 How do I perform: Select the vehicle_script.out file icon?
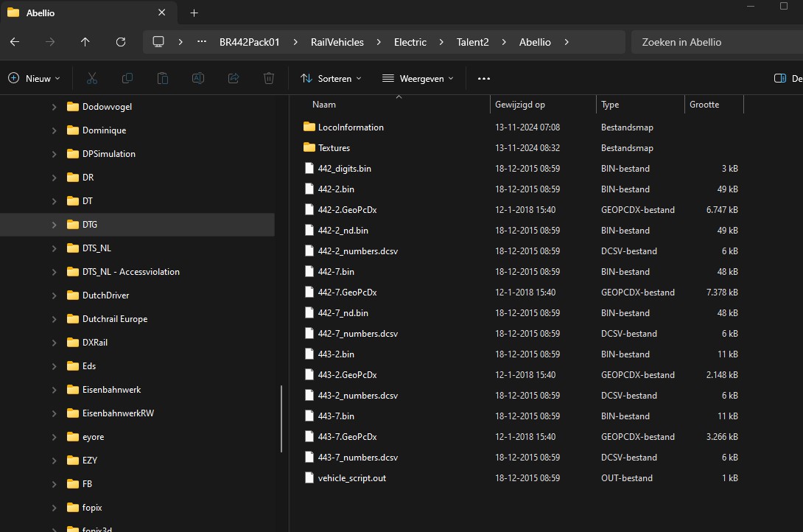pos(309,477)
